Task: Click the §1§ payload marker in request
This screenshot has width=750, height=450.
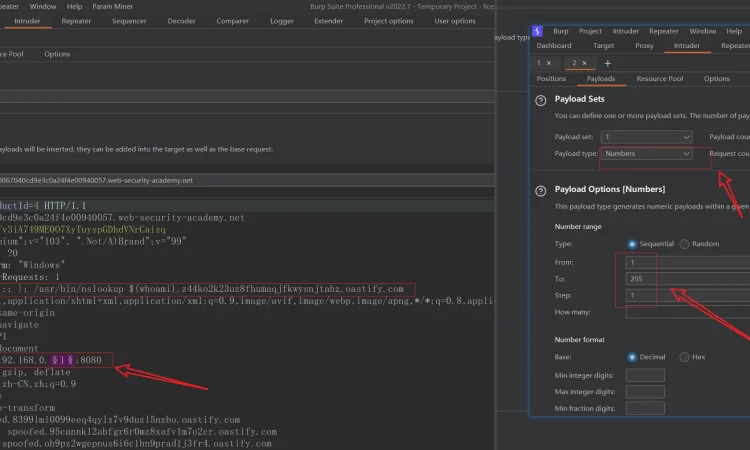Action: coord(62,360)
